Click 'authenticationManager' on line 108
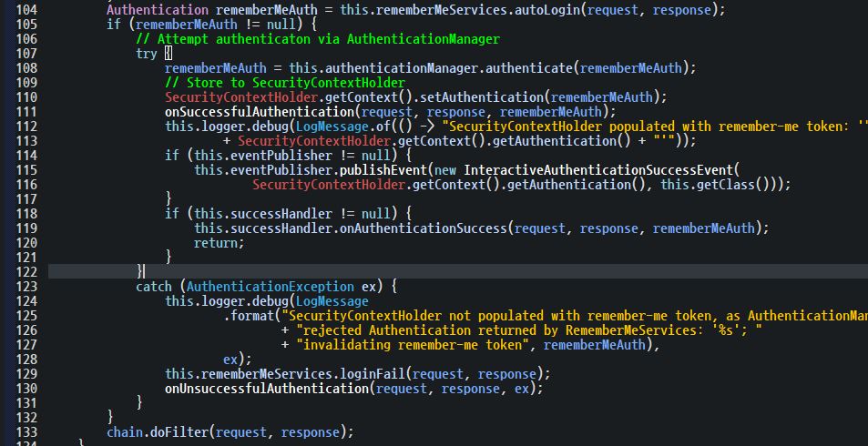The width and height of the screenshot is (868, 446). point(402,68)
